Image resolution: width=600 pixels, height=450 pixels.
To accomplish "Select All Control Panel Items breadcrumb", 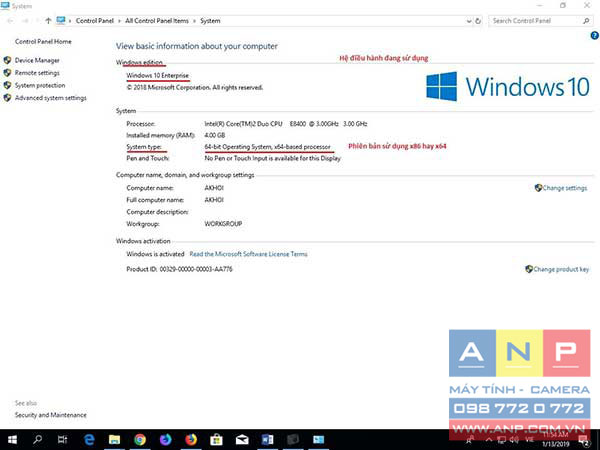I will coord(157,21).
